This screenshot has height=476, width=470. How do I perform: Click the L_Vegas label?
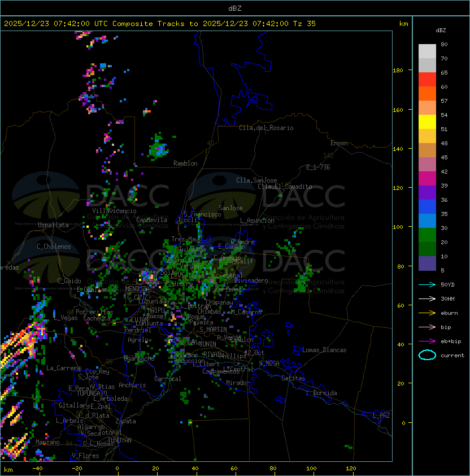66,318
